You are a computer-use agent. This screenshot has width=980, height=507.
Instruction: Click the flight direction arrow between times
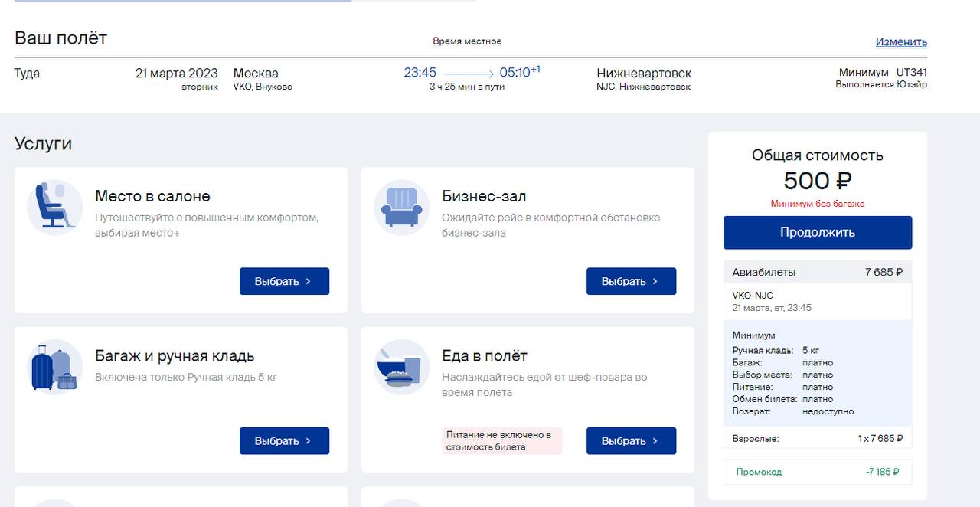(468, 74)
